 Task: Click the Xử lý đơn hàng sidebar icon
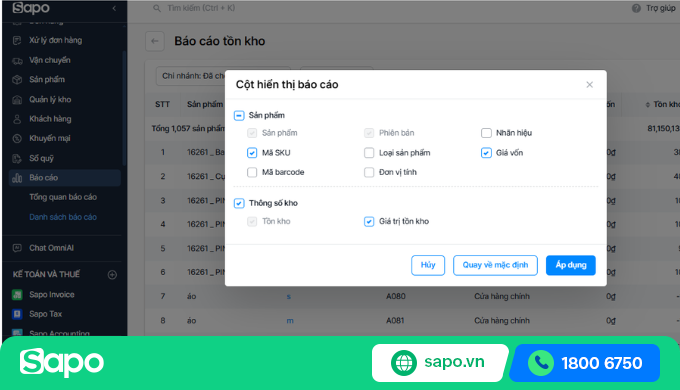pos(17,40)
